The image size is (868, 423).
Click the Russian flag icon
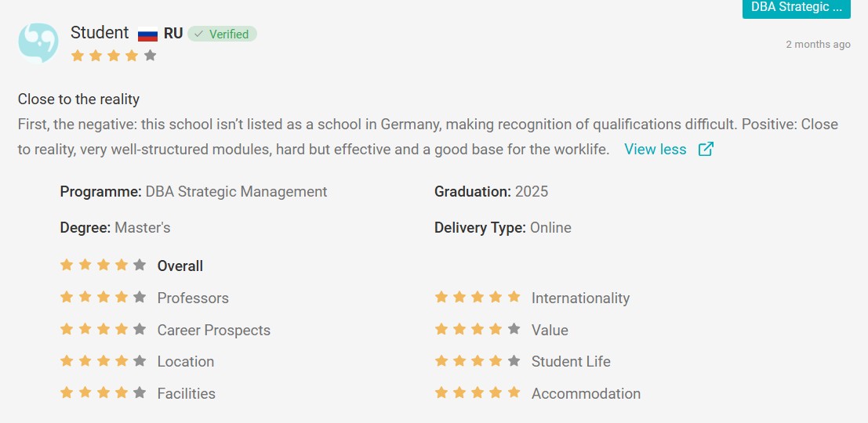coord(148,34)
